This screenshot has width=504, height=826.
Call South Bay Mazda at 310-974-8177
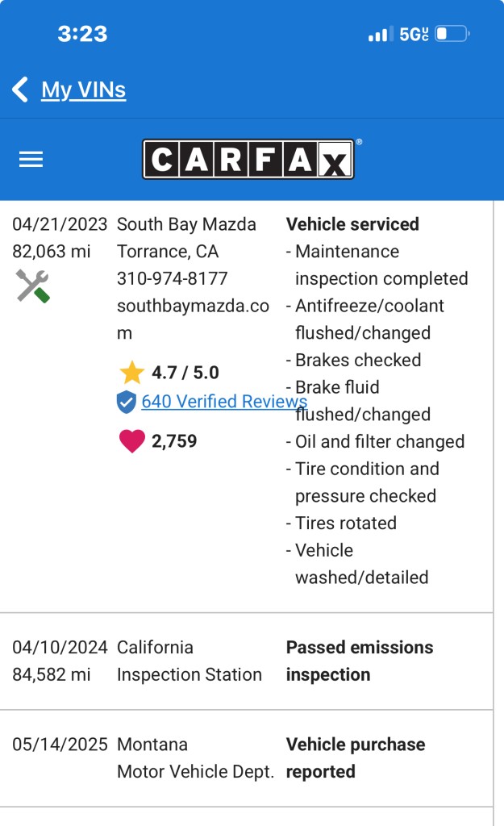(173, 278)
